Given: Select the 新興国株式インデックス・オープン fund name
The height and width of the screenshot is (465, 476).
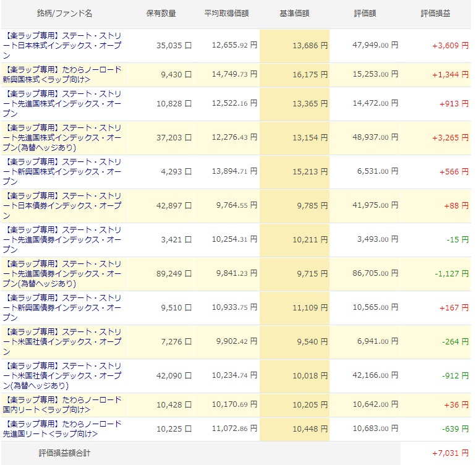Looking at the screenshot, I should pyautogui.click(x=62, y=172).
